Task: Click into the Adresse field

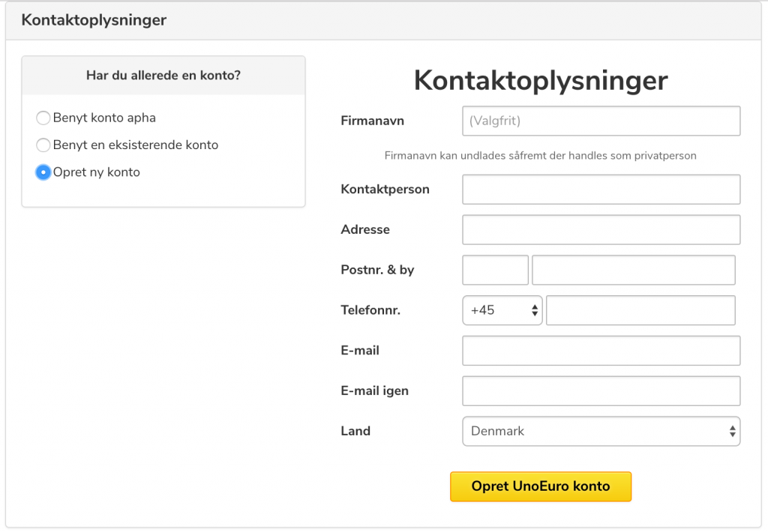Action: tap(601, 229)
